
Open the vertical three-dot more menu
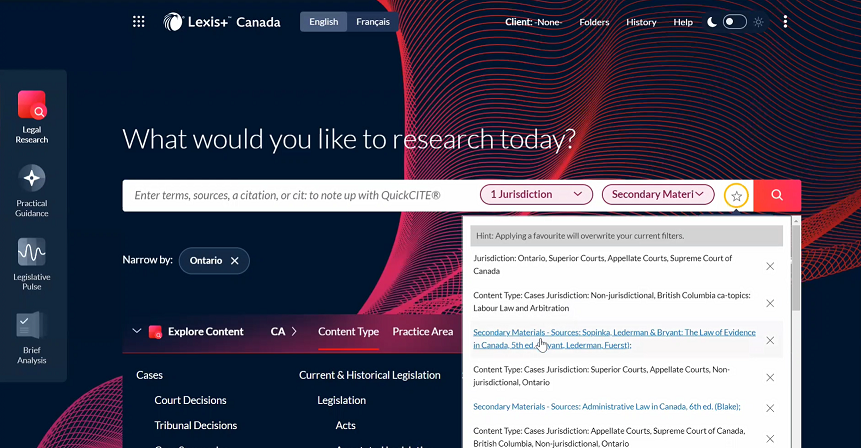[x=785, y=22]
